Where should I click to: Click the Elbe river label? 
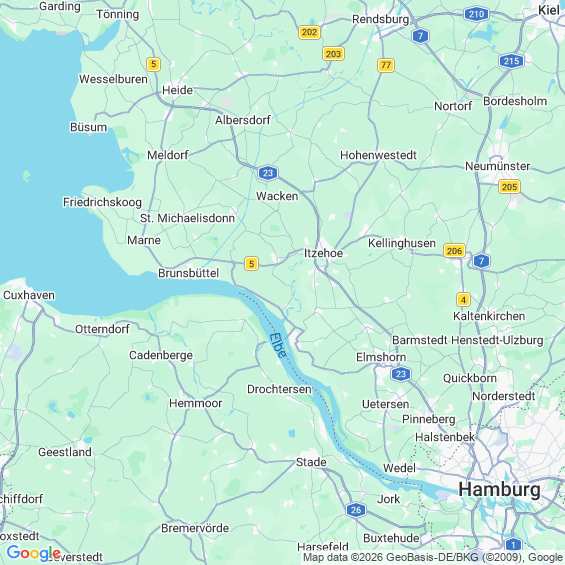coord(278,345)
